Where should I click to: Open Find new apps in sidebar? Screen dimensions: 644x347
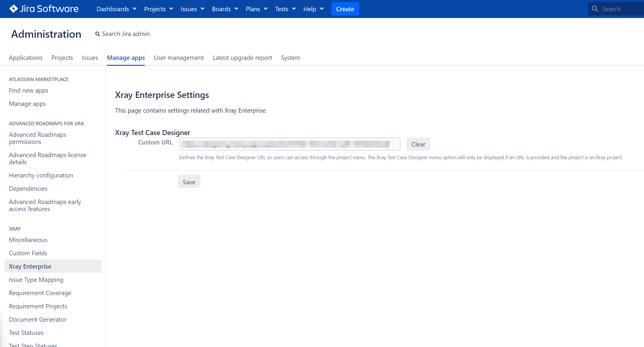pyautogui.click(x=28, y=91)
